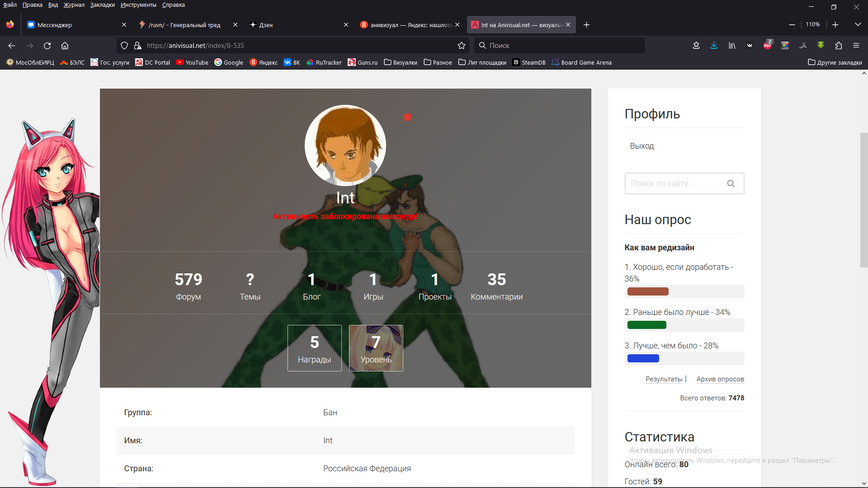Click the Награды box showing 5
Screen dimensions: 868x488
(315, 348)
